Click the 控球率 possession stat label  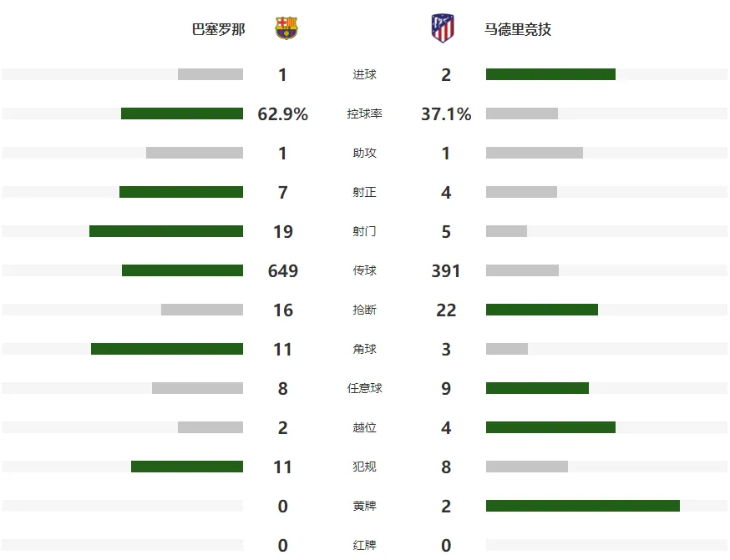364,114
